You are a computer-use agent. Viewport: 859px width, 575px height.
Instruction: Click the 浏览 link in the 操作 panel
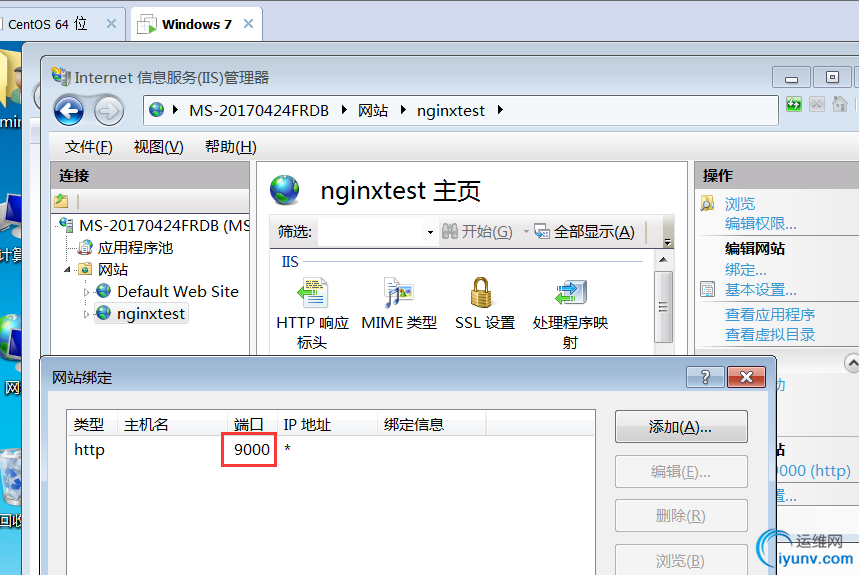pyautogui.click(x=740, y=204)
